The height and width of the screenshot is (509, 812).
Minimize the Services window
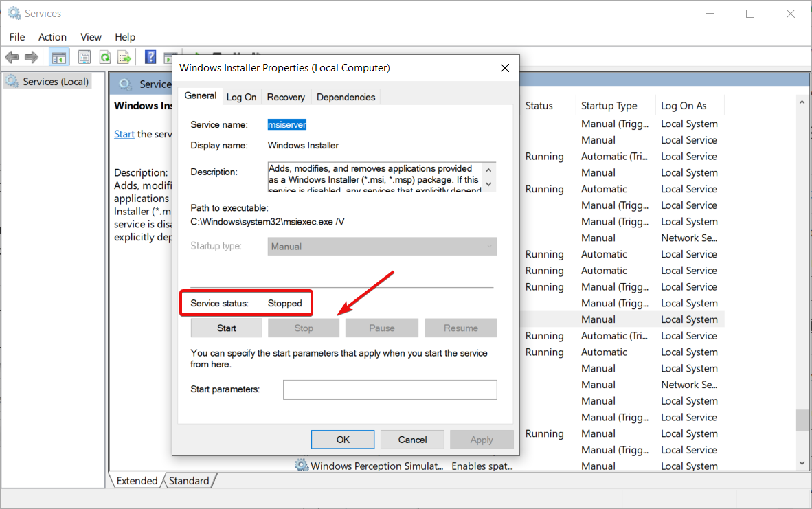click(x=710, y=14)
